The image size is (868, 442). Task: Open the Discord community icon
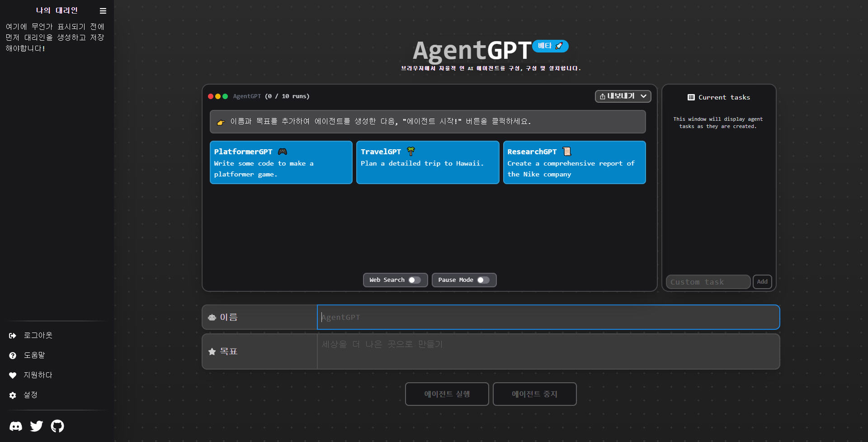(15, 426)
